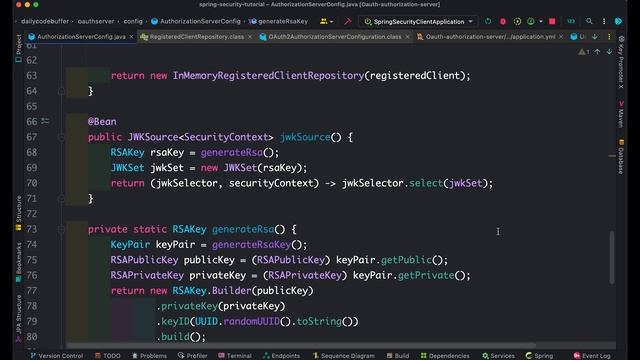The width and height of the screenshot is (640, 360).
Task: Open the Services tool window
Action: [x=498, y=356]
